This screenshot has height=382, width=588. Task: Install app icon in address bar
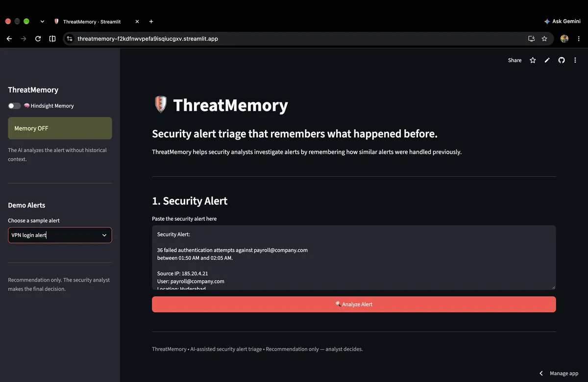pos(531,39)
